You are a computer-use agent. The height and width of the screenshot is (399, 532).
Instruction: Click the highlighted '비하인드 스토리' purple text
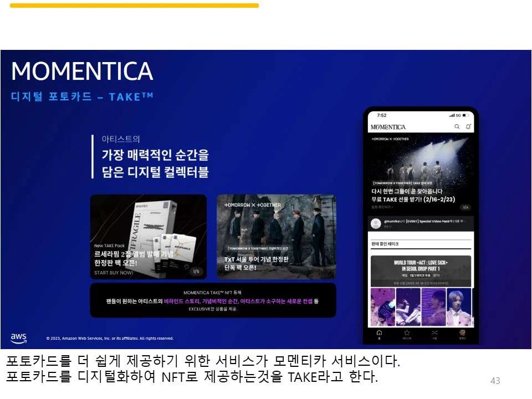pyautogui.click(x=181, y=301)
